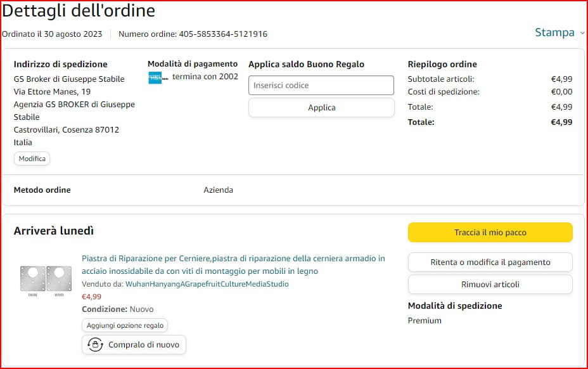Click the Metodo ordine label
This screenshot has width=588, height=369.
click(42, 190)
